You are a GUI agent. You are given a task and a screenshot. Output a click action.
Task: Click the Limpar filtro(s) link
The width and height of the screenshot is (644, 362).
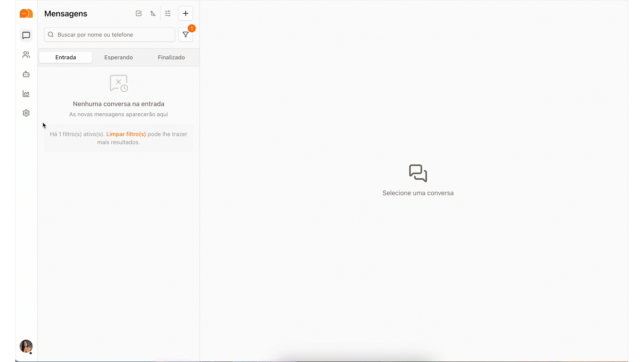pos(126,134)
